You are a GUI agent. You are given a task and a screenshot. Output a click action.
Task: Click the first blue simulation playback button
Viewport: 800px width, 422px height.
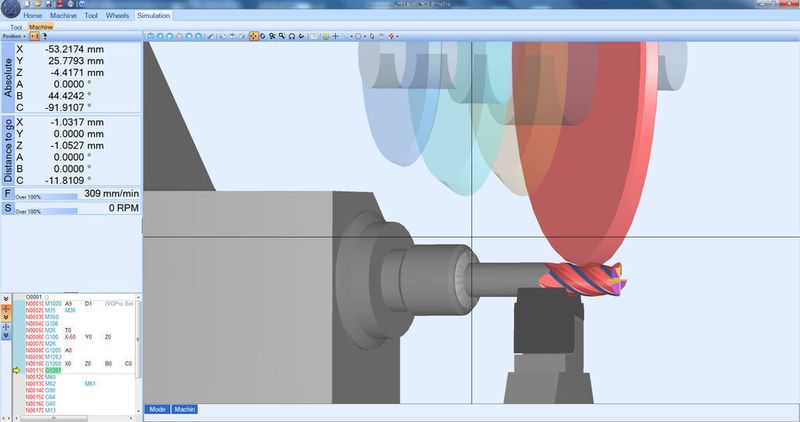151,36
